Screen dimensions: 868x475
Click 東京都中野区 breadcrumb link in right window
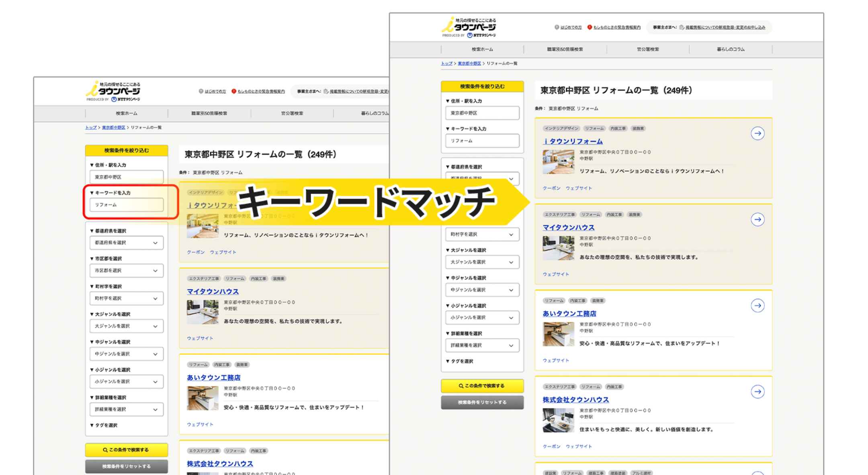pyautogui.click(x=469, y=63)
